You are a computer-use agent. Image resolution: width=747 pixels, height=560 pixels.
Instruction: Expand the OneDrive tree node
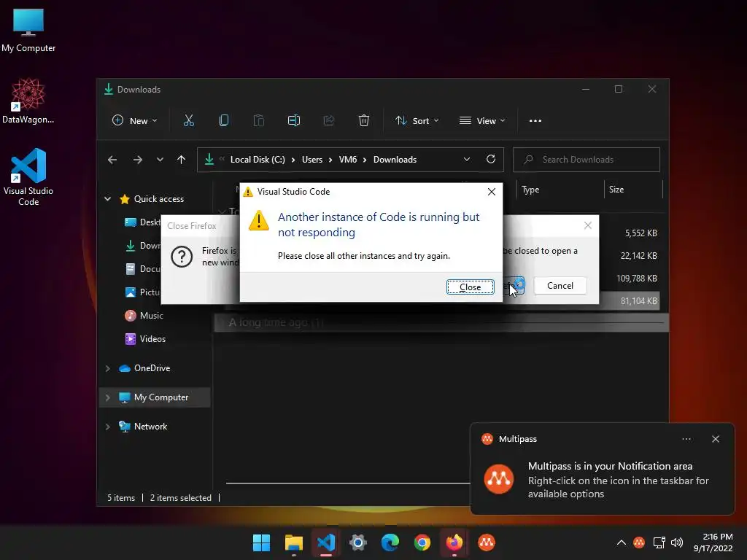108,368
